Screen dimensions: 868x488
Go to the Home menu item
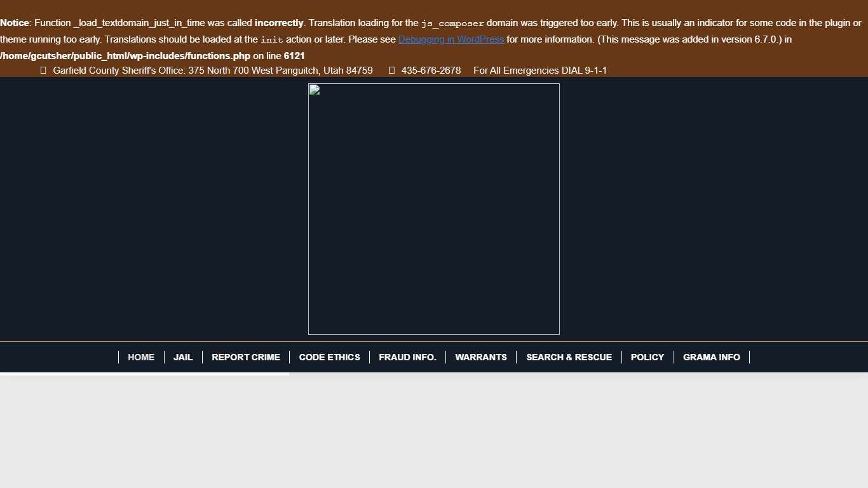(141, 357)
